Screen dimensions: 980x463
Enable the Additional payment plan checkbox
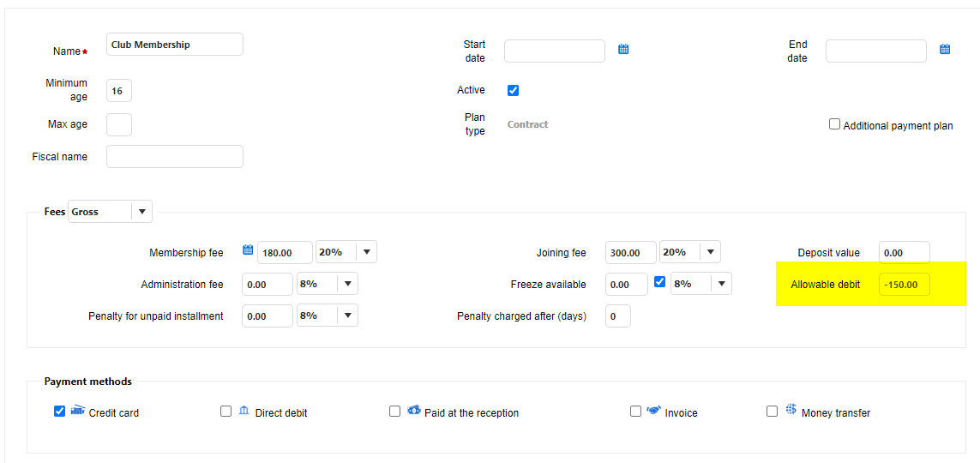(834, 124)
